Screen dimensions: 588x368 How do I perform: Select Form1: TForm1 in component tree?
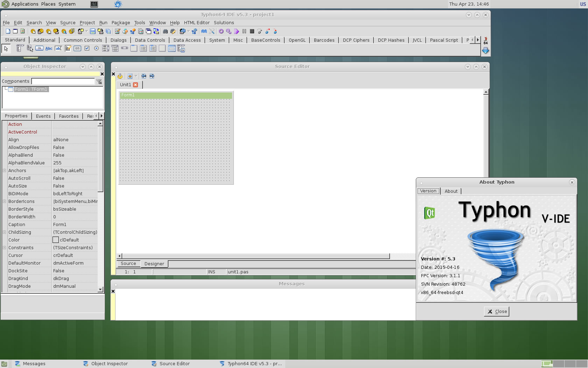(x=31, y=89)
